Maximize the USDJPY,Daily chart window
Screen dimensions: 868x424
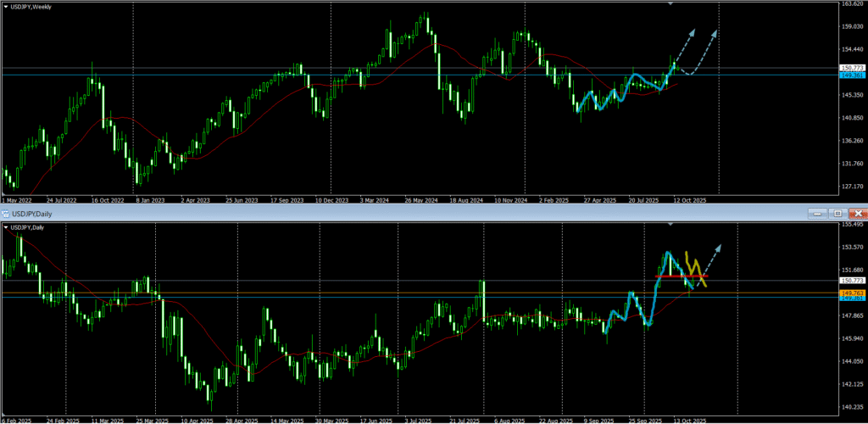pyautogui.click(x=837, y=213)
